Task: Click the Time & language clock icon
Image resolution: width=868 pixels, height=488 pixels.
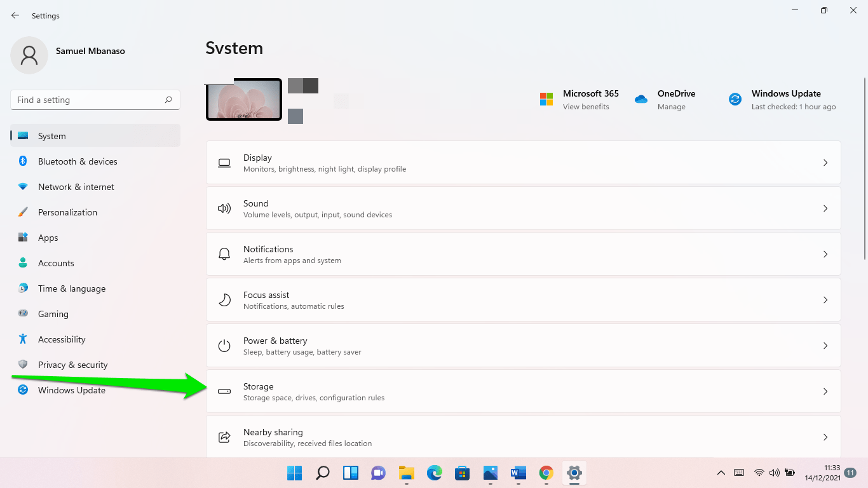Action: pyautogui.click(x=23, y=288)
